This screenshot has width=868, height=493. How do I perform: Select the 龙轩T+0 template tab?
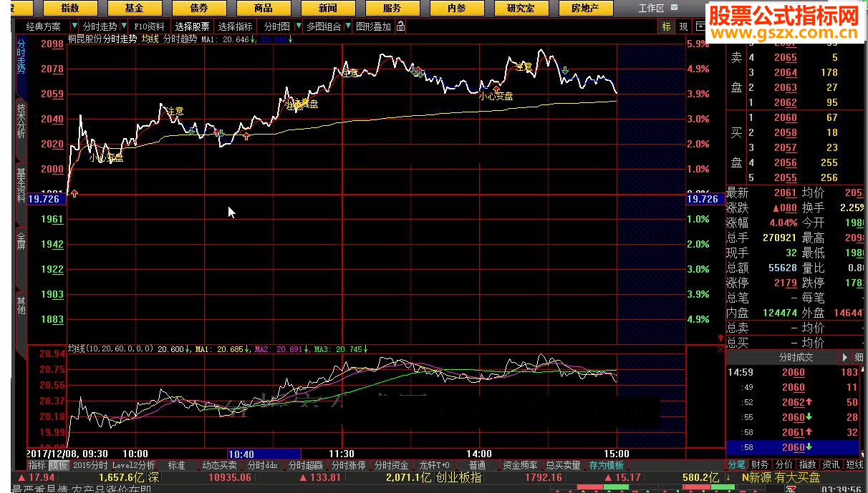point(435,465)
